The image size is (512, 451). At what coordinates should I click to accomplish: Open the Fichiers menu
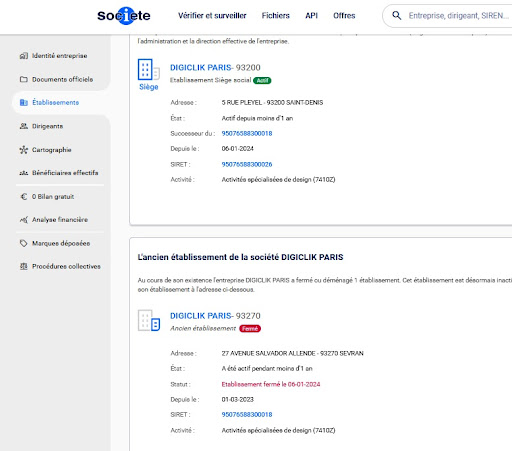pos(275,15)
